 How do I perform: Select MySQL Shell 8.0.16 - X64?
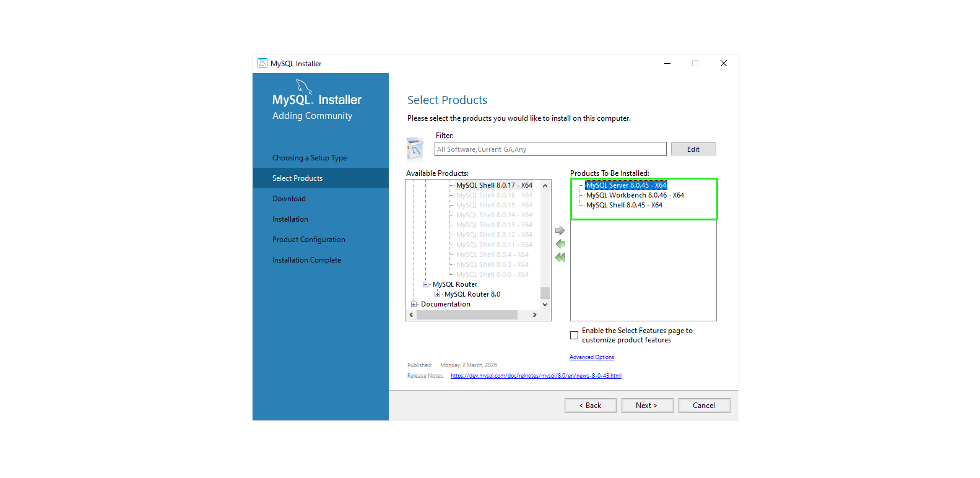(494, 195)
